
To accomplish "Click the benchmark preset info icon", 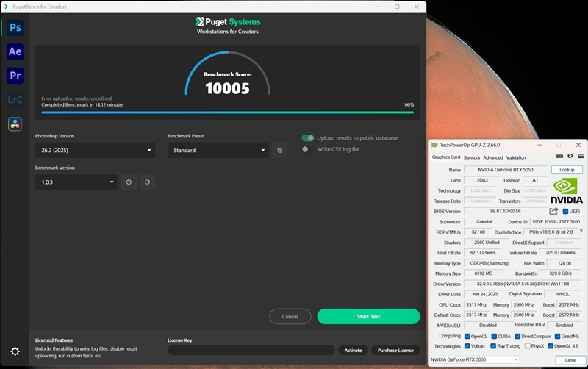I will click(280, 150).
